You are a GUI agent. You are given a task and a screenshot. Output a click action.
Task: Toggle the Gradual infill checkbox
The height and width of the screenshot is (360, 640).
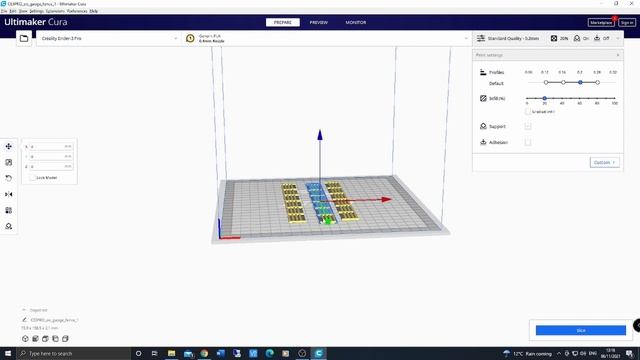[528, 111]
